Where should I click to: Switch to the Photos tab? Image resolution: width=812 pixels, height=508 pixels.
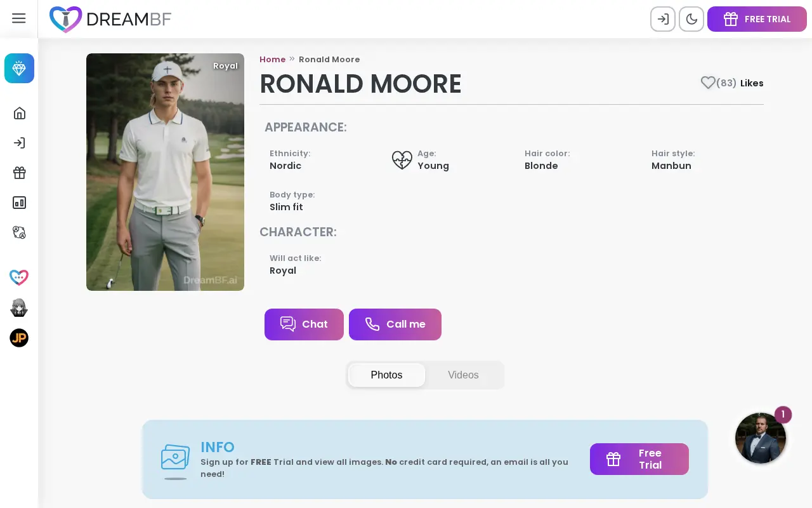tap(386, 375)
